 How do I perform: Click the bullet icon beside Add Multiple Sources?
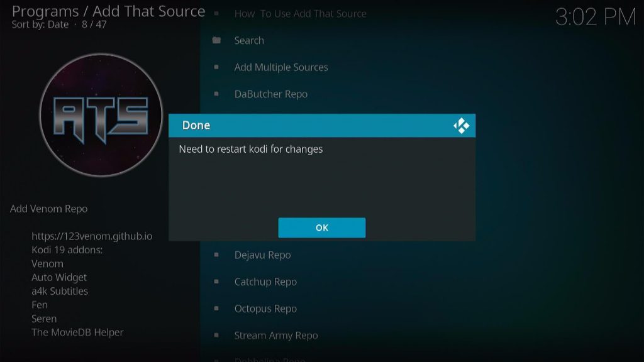point(216,67)
